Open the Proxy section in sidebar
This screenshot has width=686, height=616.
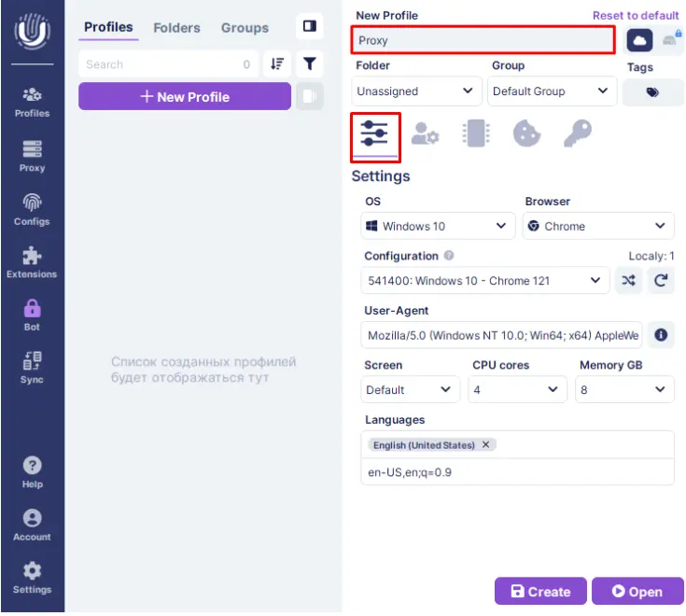point(32,155)
